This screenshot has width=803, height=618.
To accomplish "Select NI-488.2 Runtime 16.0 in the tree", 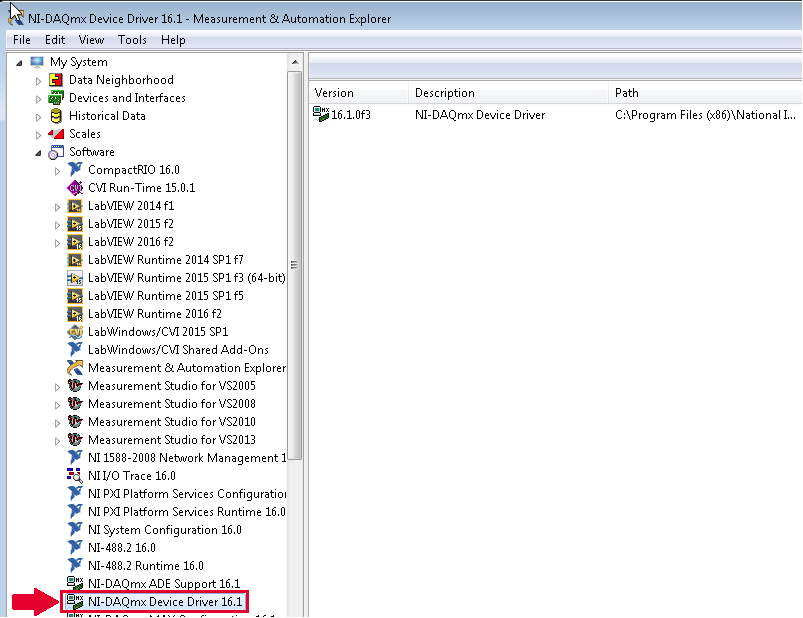I will point(146,566).
